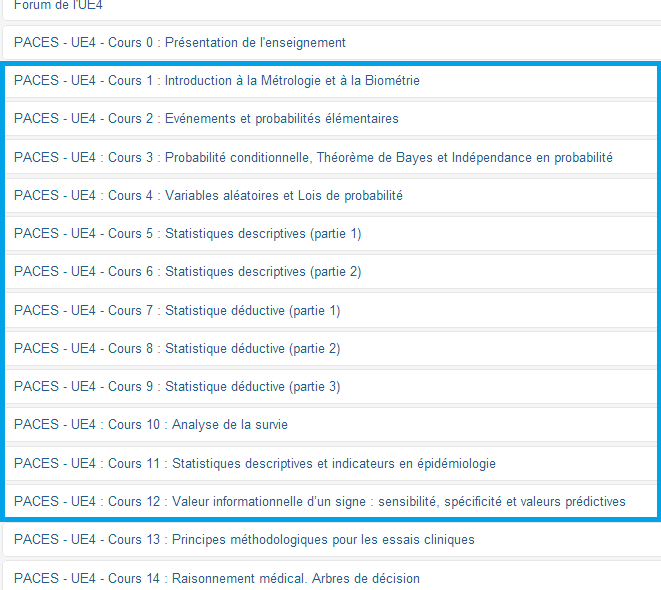The height and width of the screenshot is (590, 661).
Task: Click Cours 3 Probabilité conditionnelle link
Action: pos(313,157)
